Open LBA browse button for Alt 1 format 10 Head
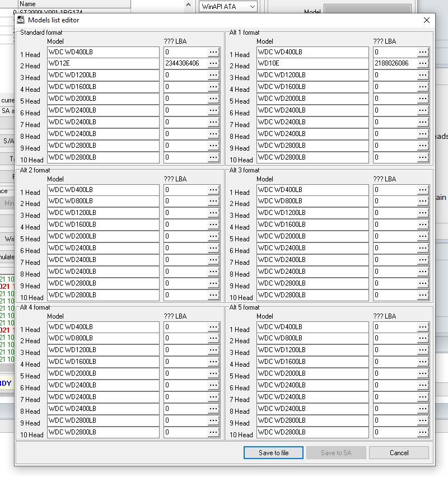This screenshot has width=448, height=477. 423,157
